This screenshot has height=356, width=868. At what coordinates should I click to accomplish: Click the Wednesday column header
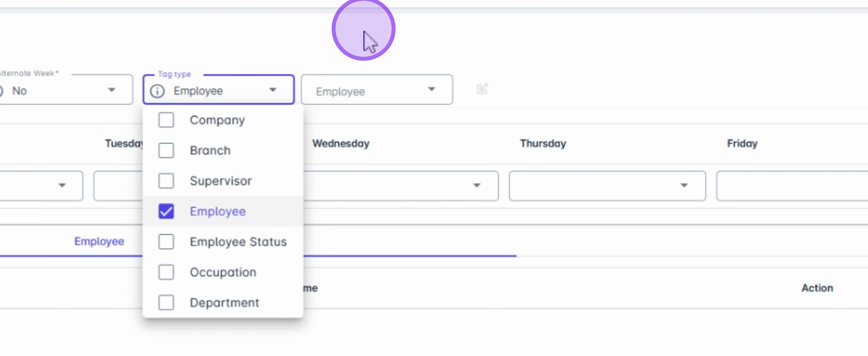[341, 143]
